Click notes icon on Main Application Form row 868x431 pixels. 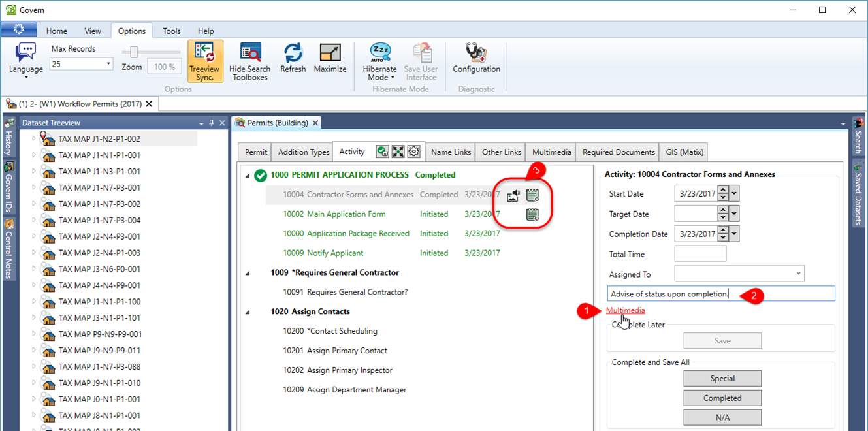(x=532, y=214)
